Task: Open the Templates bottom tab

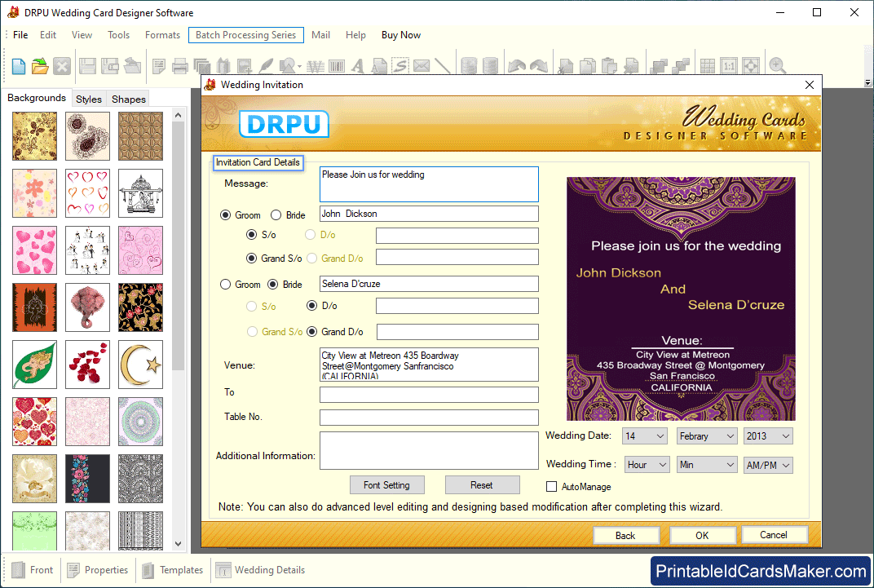Action: pos(173,569)
